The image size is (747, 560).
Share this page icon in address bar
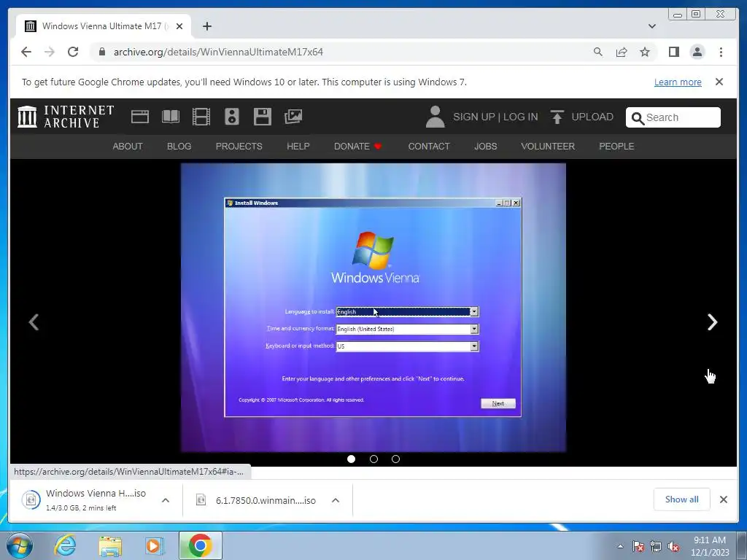coord(622,52)
